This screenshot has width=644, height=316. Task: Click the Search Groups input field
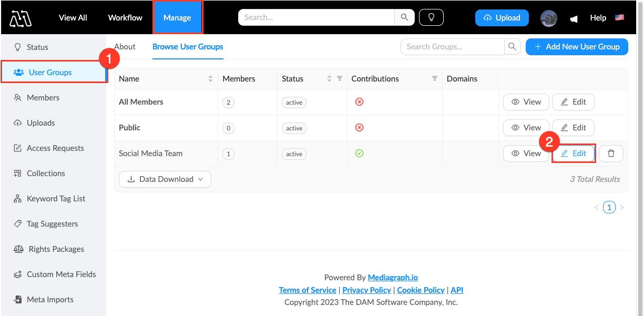coord(452,47)
